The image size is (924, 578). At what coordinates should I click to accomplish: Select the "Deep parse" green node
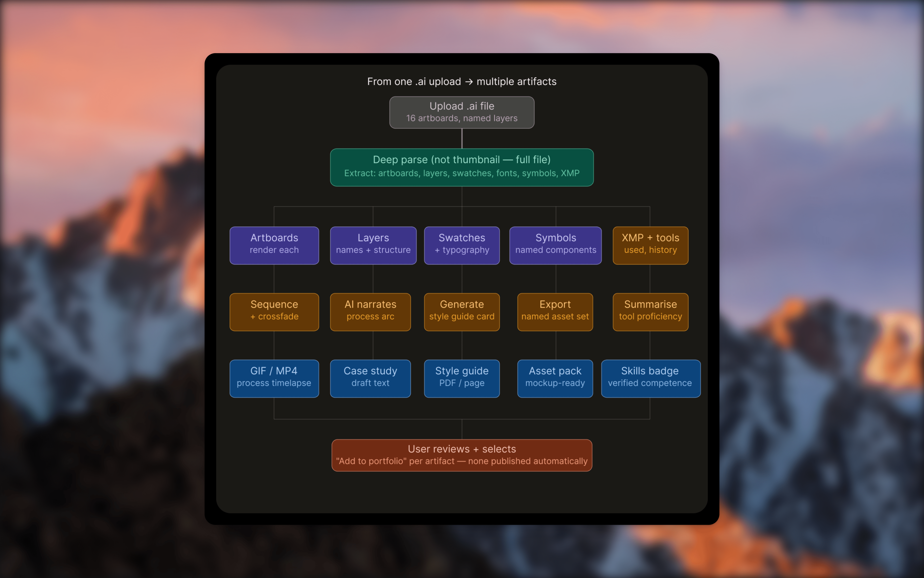point(462,167)
